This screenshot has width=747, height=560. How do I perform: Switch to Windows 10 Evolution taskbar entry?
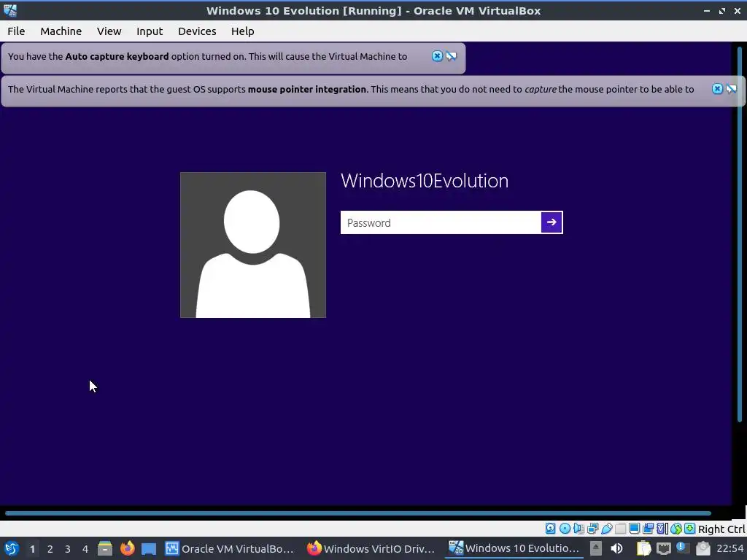point(514,548)
